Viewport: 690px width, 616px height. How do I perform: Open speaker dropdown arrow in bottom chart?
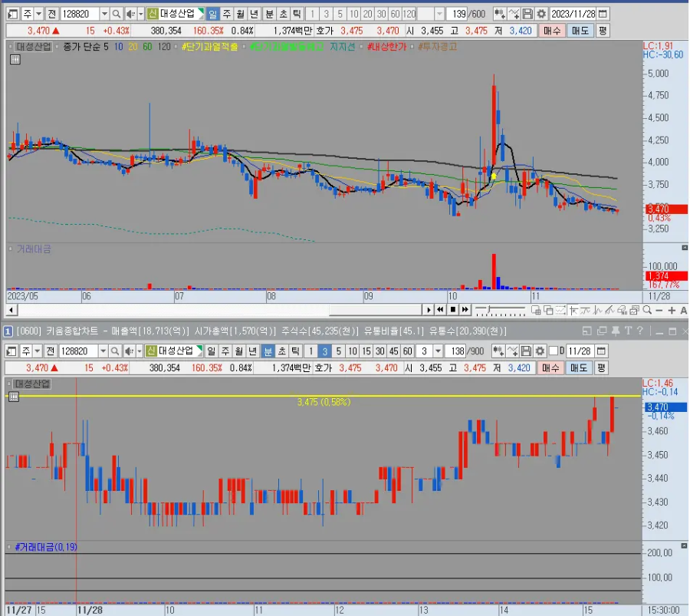pyautogui.click(x=140, y=351)
